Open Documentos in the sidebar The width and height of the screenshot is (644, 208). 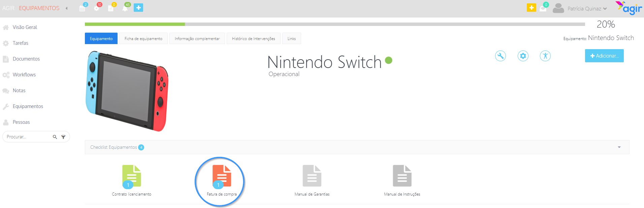point(26,59)
